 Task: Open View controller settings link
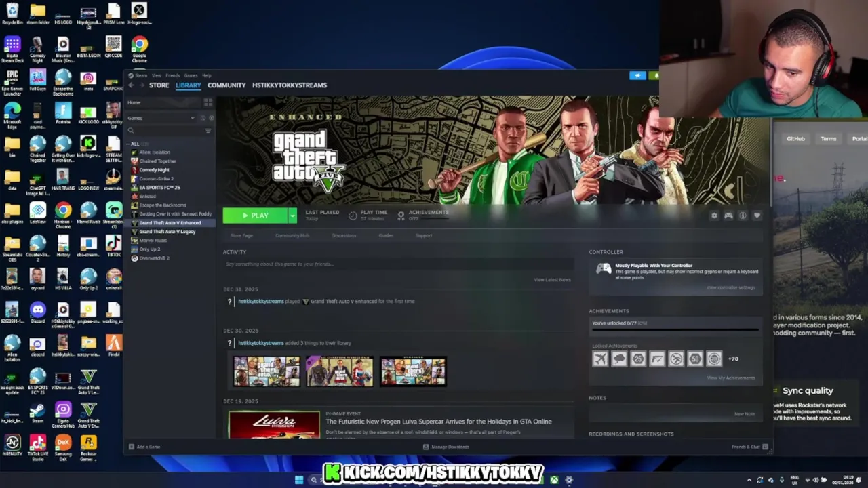coord(730,287)
